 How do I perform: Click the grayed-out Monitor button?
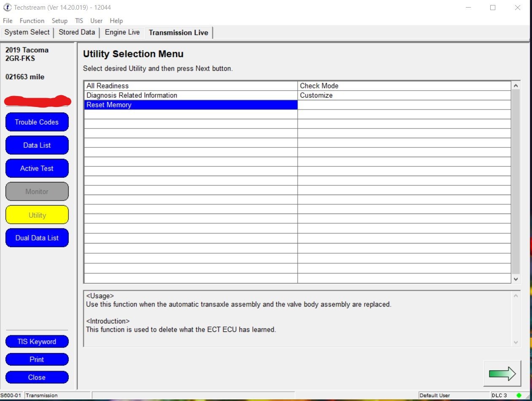click(x=37, y=192)
